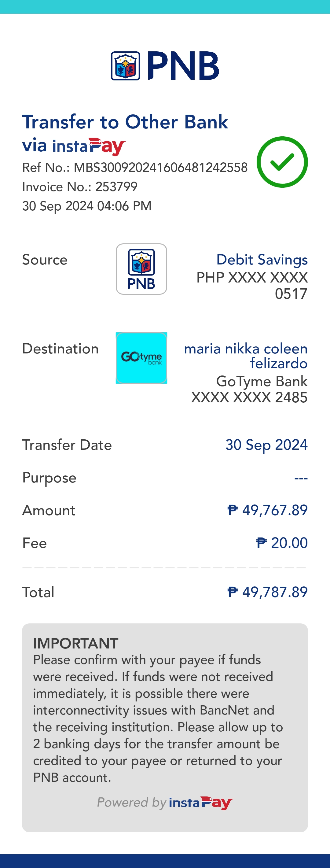Tap the Powered by instaPay footer logo
This screenshot has height=868, width=330.
(201, 803)
